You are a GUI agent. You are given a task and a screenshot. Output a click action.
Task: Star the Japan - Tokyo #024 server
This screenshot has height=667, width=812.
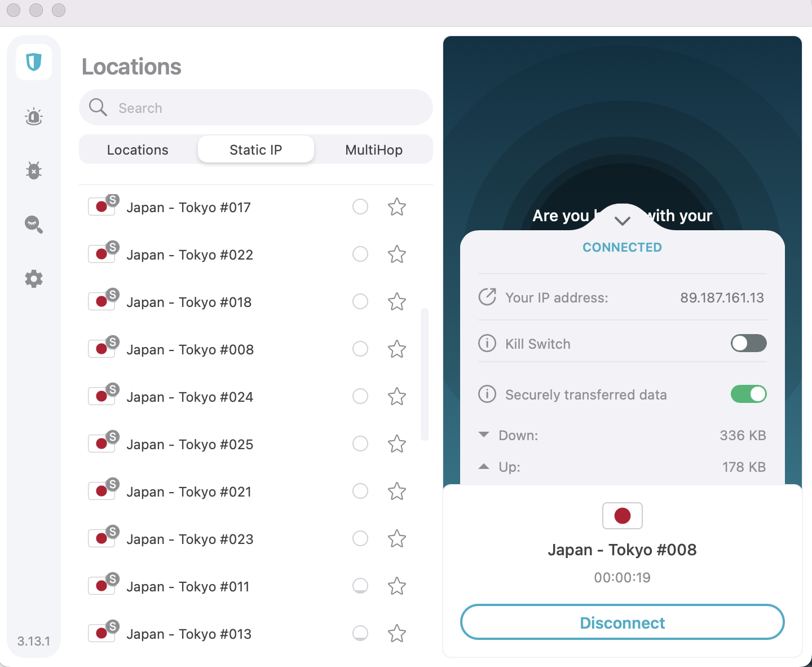[397, 397]
